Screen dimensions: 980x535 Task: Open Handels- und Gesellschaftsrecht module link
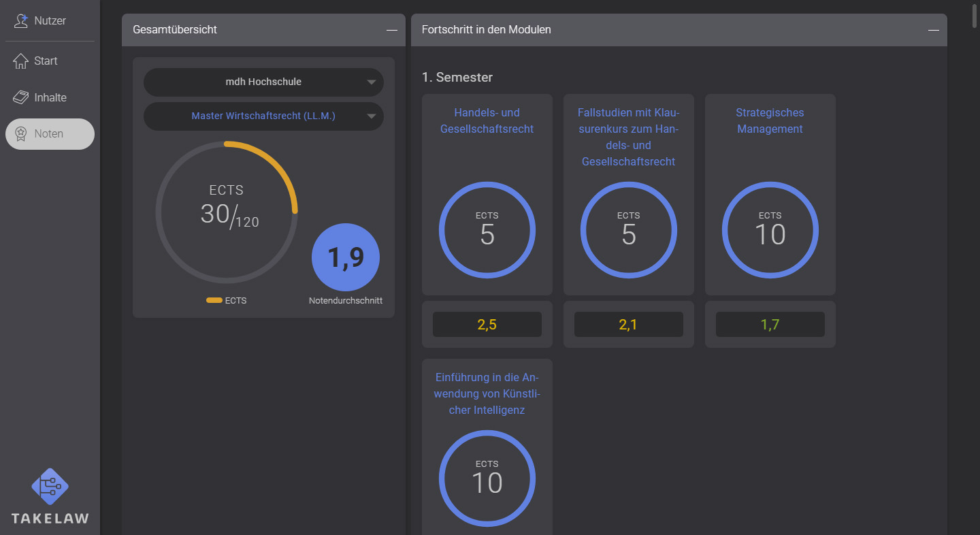(487, 120)
